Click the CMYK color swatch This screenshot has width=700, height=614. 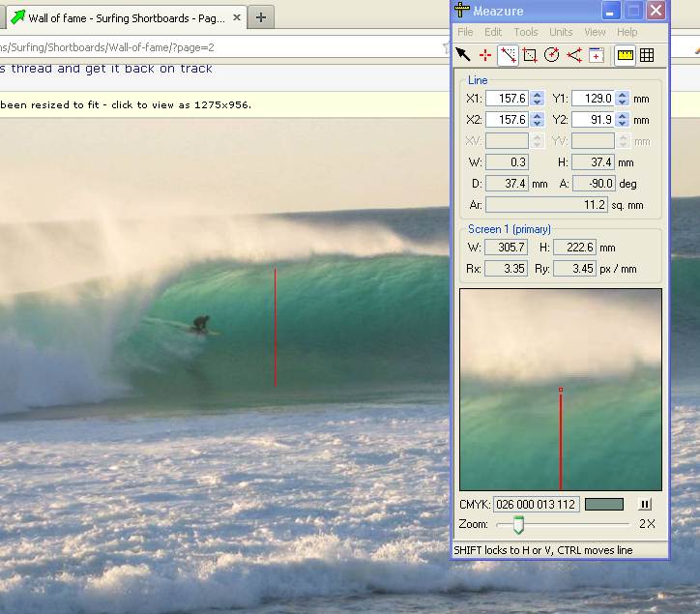(x=604, y=504)
